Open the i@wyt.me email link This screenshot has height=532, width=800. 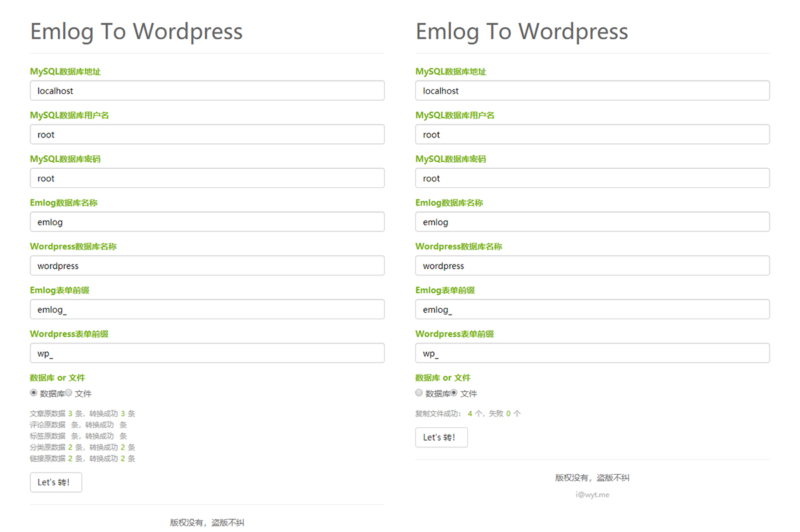point(593,495)
